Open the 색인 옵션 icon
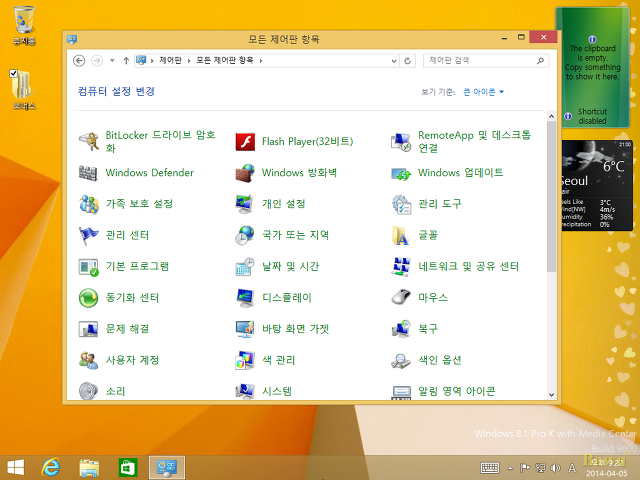640x480 pixels. click(401, 361)
